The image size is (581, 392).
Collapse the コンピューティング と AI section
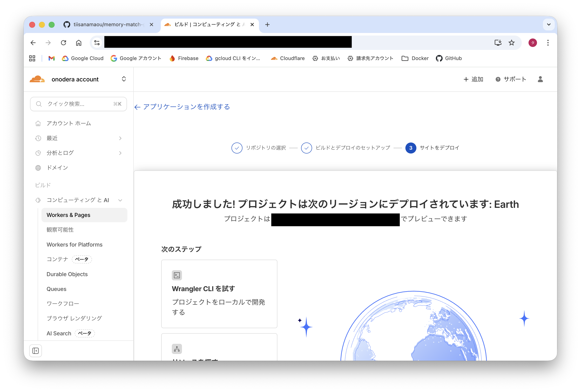click(120, 200)
